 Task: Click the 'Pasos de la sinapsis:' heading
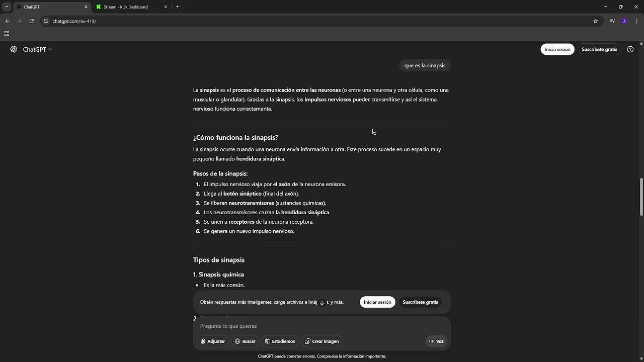click(x=220, y=173)
